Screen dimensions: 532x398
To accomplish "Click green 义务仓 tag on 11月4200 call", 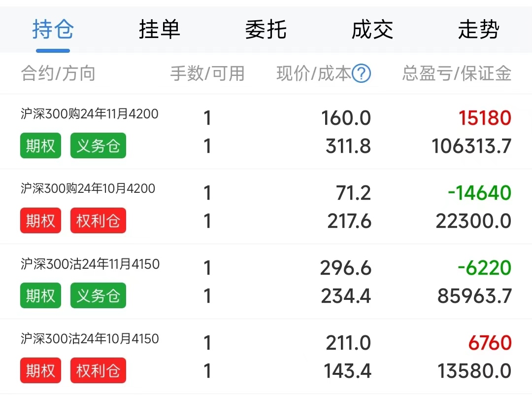I will point(98,145).
